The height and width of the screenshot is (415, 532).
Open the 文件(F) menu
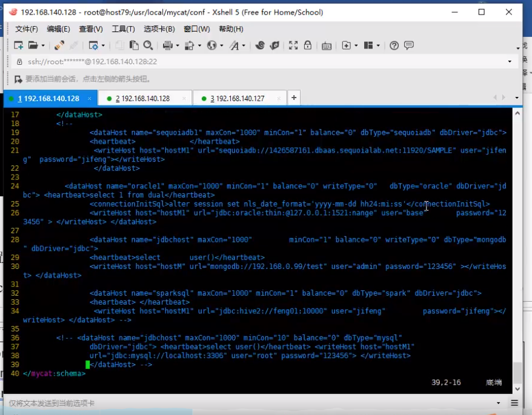27,29
